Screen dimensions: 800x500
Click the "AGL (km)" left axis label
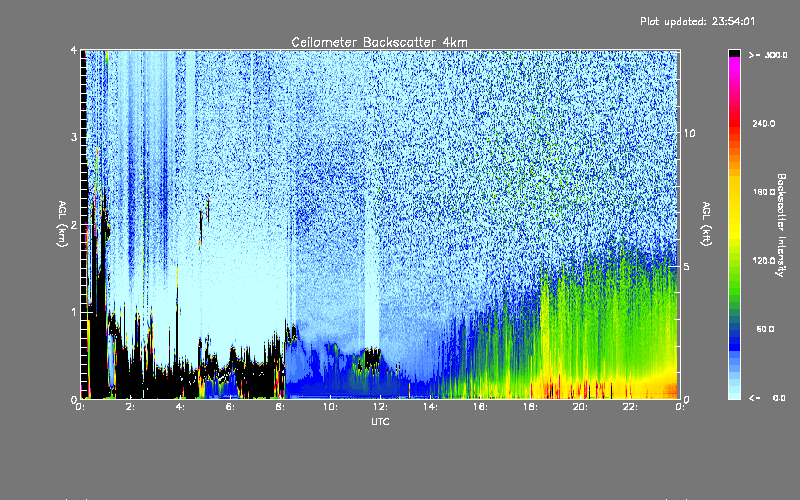(x=62, y=224)
